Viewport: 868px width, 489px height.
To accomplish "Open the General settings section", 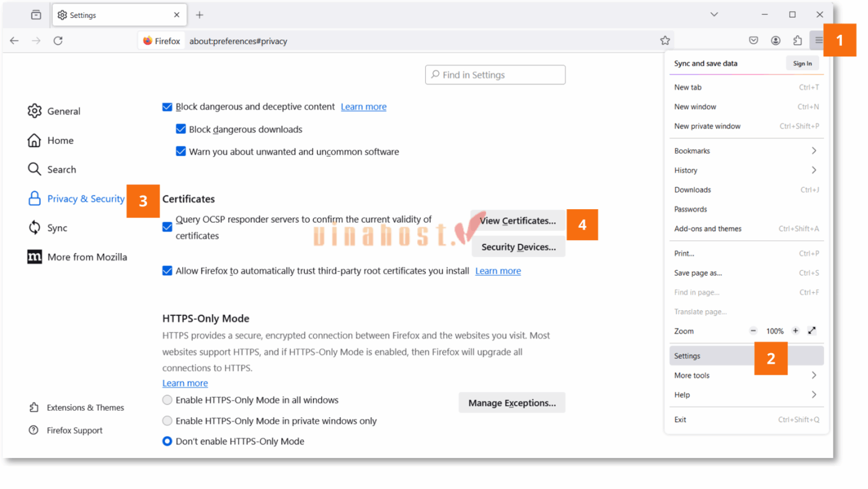I will click(63, 111).
